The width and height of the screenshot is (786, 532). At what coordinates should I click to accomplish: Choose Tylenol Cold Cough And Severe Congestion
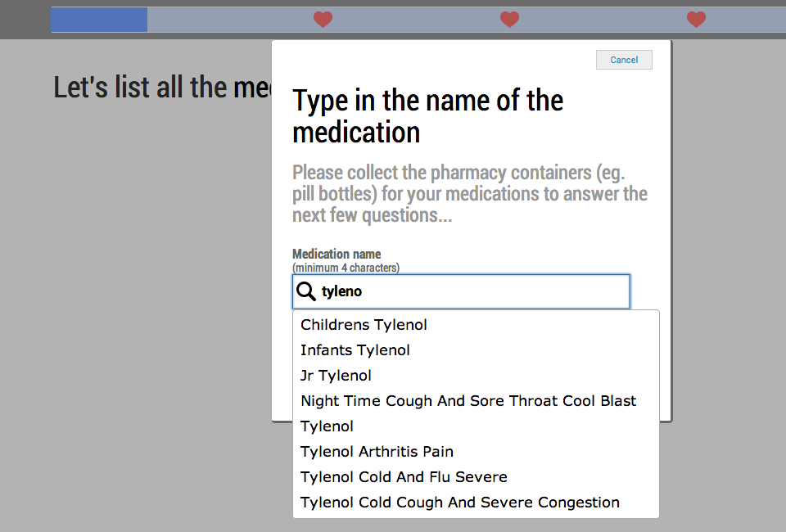(x=476, y=503)
